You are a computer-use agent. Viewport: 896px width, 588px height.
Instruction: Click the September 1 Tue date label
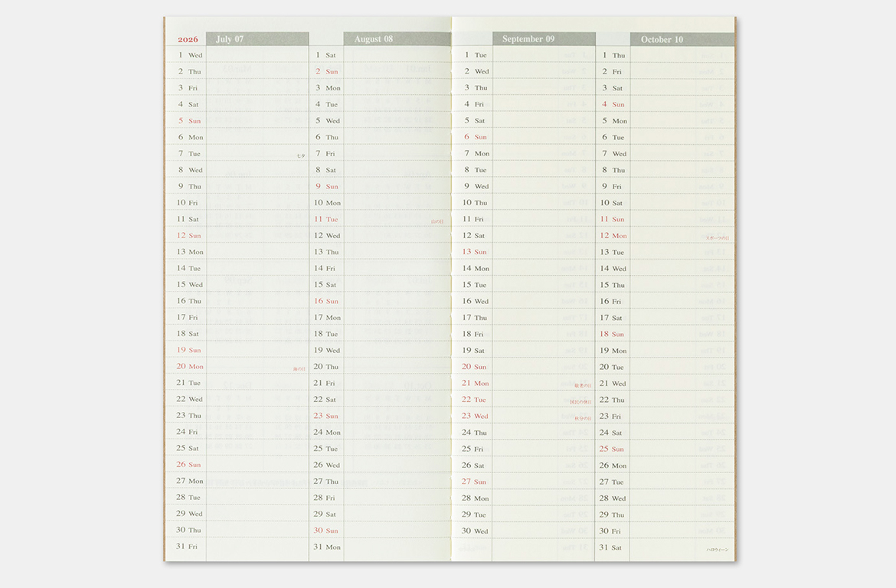476,55
